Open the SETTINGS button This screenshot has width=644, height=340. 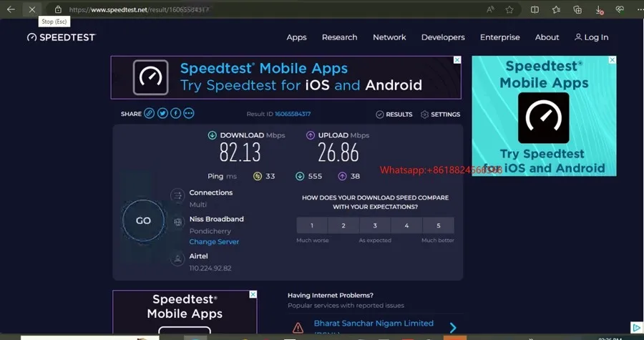[441, 115]
